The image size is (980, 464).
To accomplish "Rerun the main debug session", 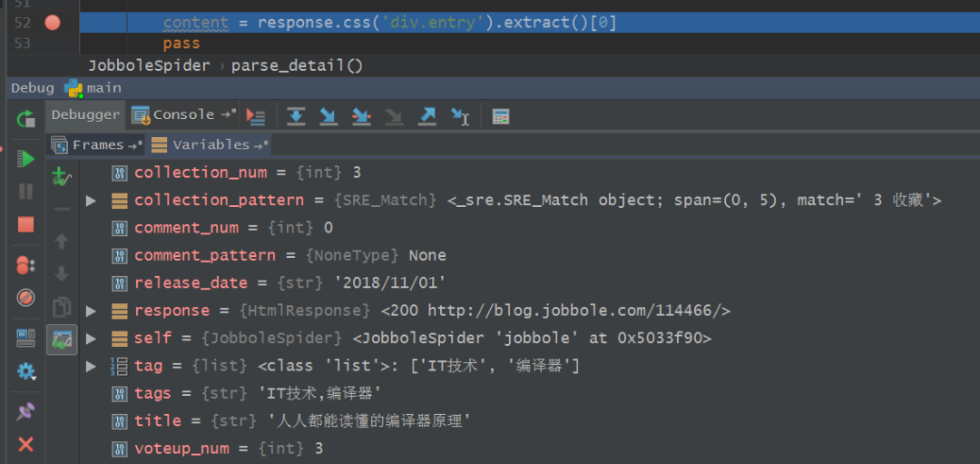I will [x=25, y=117].
